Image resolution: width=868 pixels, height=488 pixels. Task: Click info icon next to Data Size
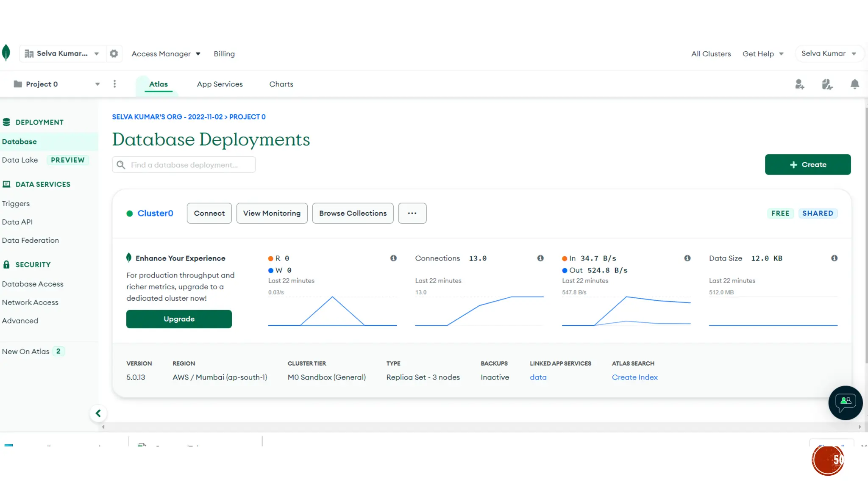(834, 258)
